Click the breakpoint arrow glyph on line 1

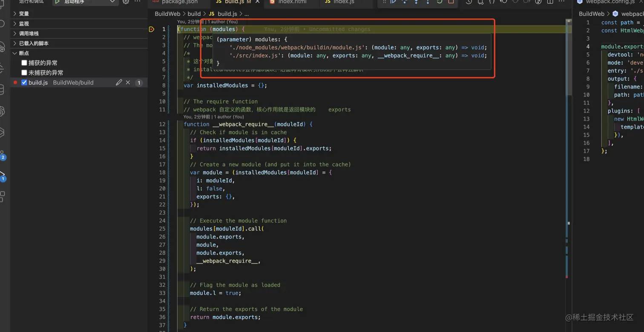click(152, 29)
